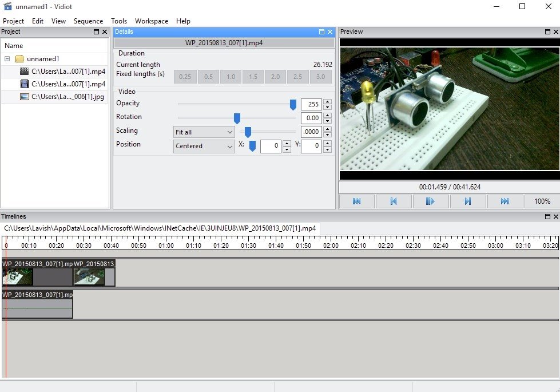Click the Rotation slider handle
The image size is (560, 392).
coord(237,118)
